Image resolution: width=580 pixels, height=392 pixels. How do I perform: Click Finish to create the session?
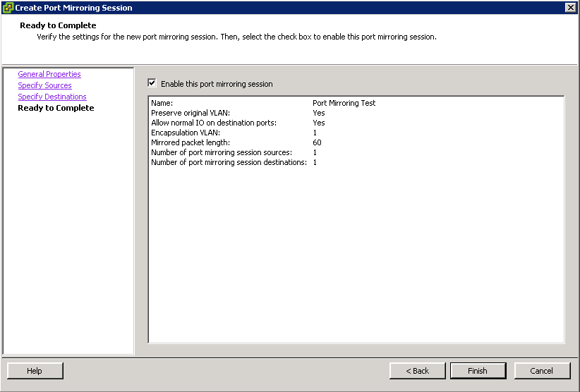[x=478, y=371]
